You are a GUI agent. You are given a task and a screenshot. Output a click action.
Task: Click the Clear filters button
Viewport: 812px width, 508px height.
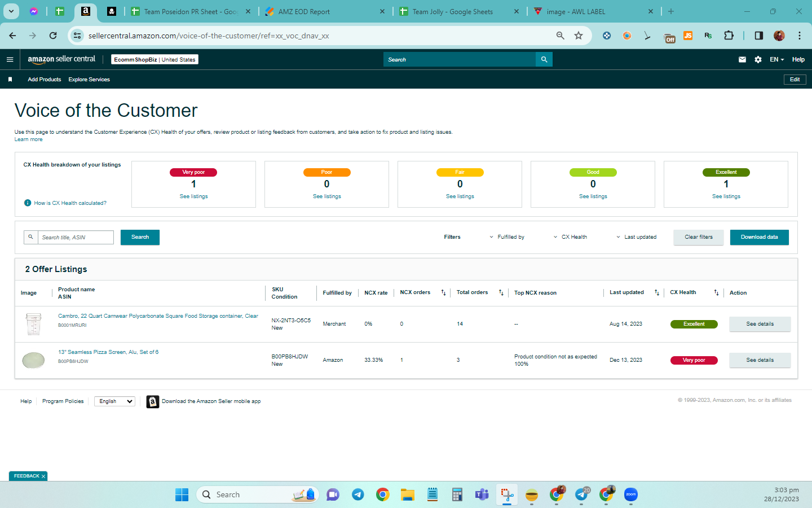point(699,237)
